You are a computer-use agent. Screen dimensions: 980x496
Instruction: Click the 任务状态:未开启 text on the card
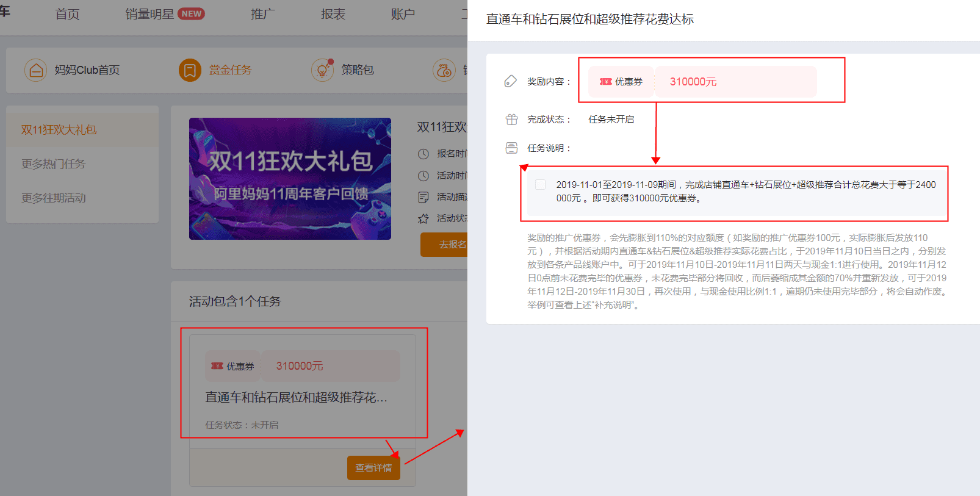point(242,425)
